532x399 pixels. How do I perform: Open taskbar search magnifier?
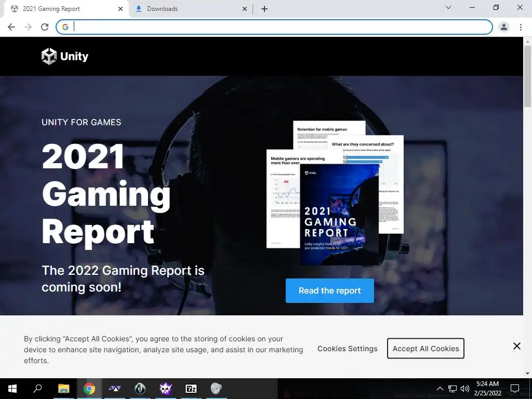click(37, 389)
